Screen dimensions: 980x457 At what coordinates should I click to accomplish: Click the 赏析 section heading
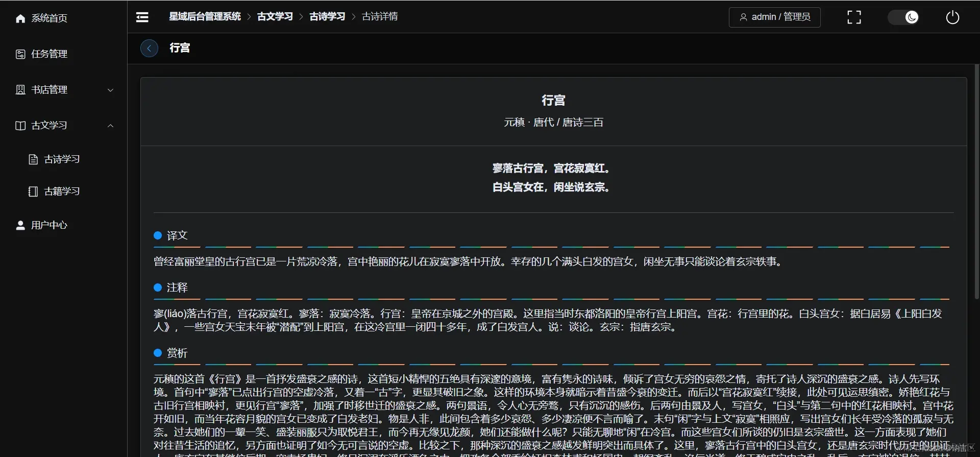click(177, 353)
